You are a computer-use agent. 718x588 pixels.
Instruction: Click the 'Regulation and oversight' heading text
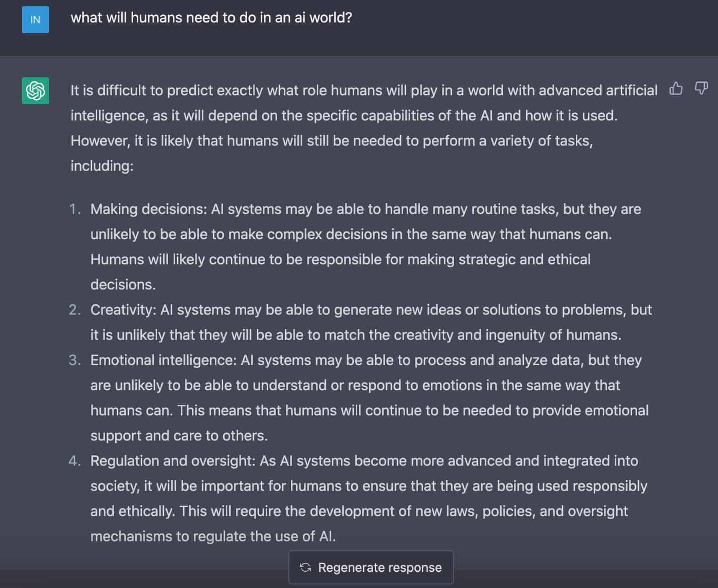pyautogui.click(x=173, y=461)
